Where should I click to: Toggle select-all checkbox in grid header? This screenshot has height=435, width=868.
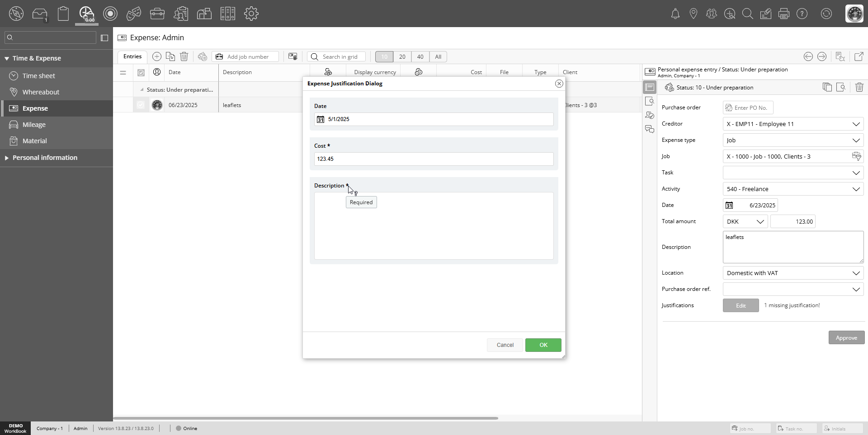click(141, 72)
